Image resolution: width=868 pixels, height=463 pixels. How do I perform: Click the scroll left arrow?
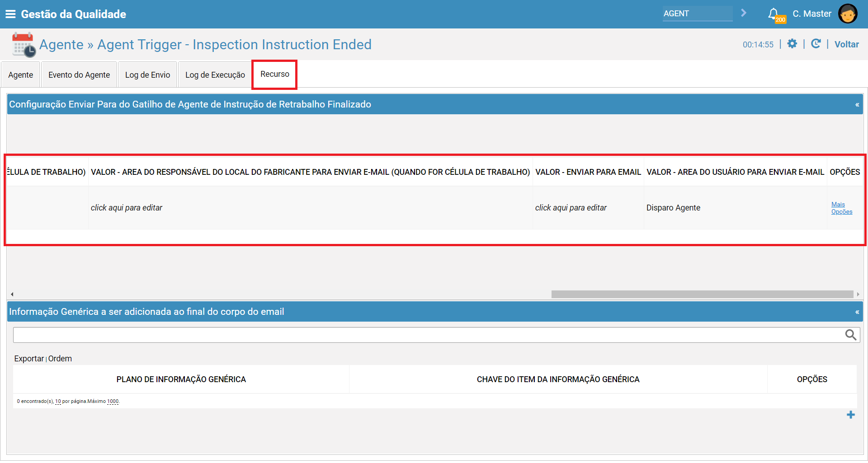[x=12, y=295]
